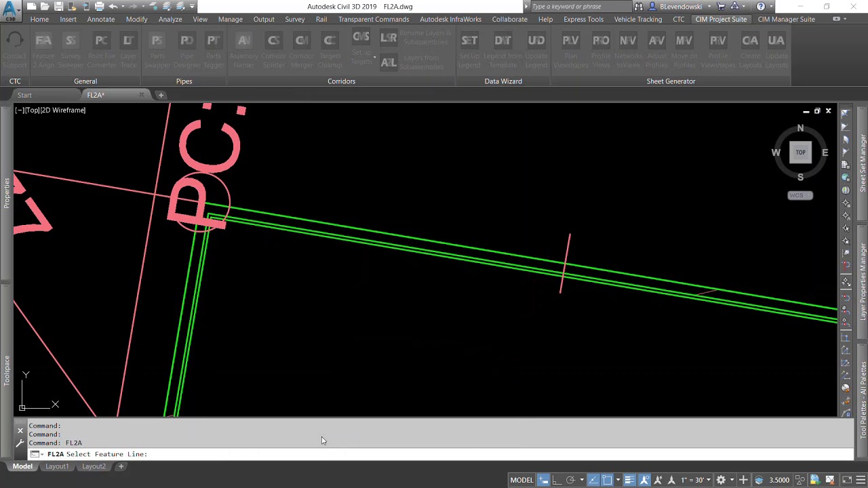Screen dimensions: 868x488
Task: Toggle MODEL space button in status bar
Action: (x=521, y=480)
